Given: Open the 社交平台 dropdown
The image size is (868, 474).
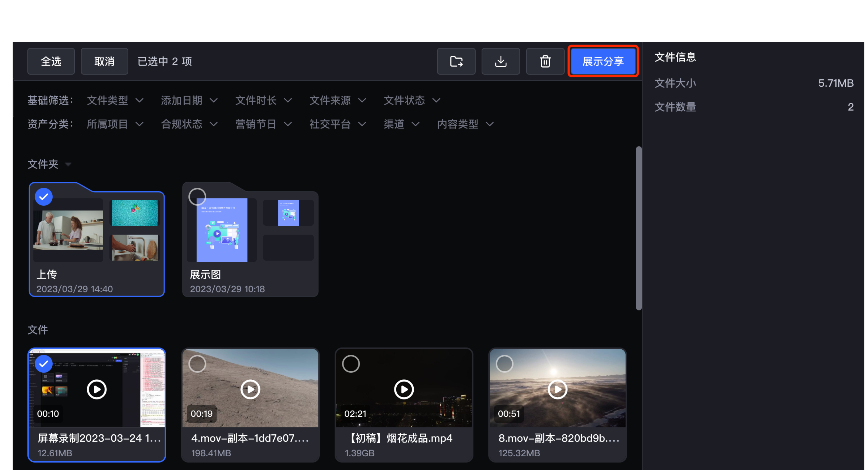Looking at the screenshot, I should click(338, 124).
